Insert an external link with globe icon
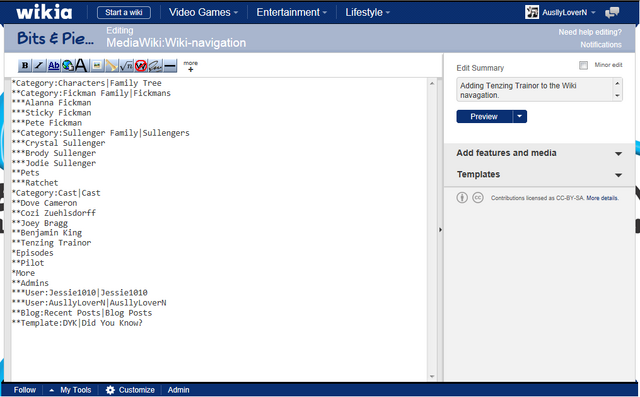This screenshot has height=397, width=640. click(x=68, y=65)
